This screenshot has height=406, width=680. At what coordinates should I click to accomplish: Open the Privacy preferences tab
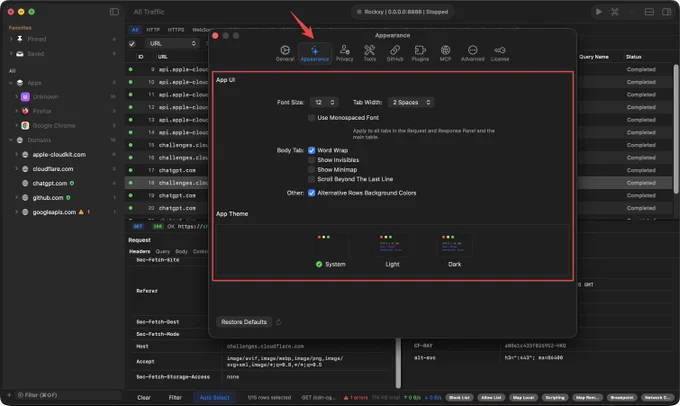[x=344, y=53]
